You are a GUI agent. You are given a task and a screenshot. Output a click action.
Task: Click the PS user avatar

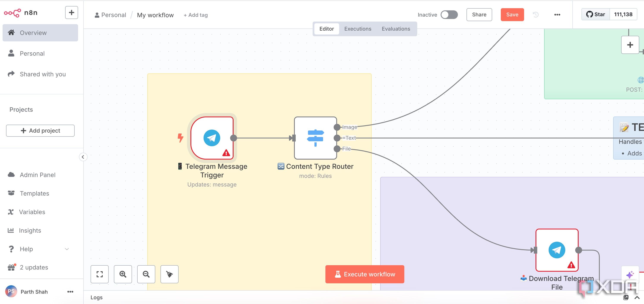click(11, 291)
